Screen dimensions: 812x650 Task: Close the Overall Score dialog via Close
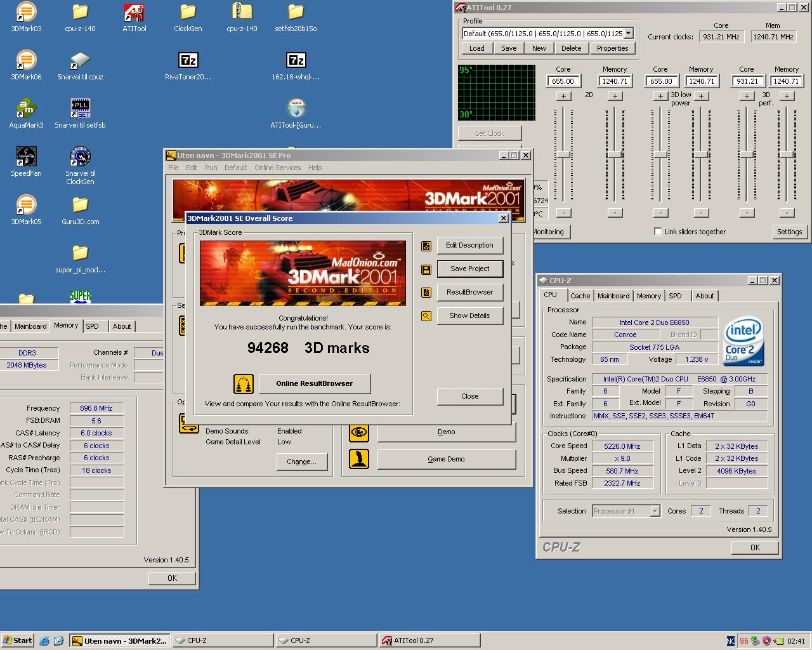point(469,396)
